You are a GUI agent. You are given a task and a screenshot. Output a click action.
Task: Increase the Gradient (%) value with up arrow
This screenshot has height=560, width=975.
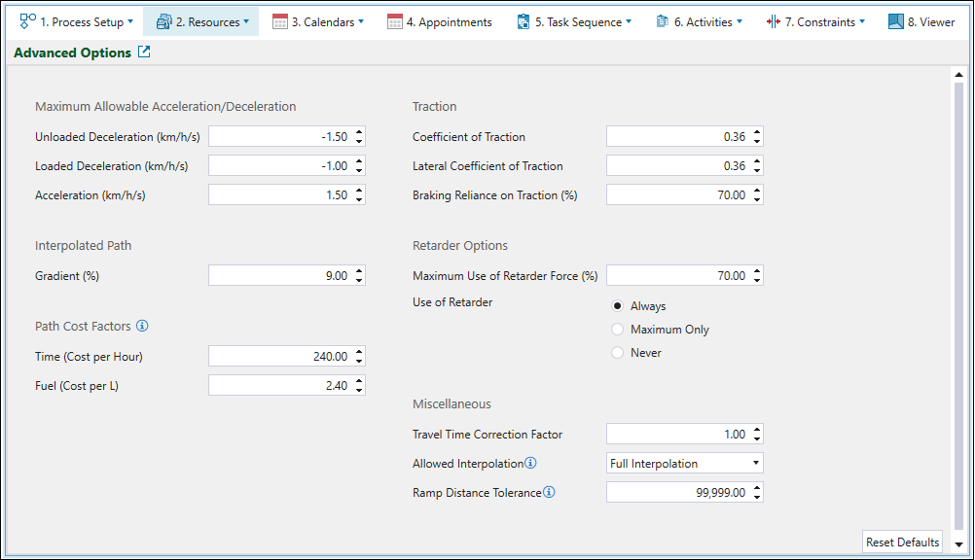(x=359, y=272)
